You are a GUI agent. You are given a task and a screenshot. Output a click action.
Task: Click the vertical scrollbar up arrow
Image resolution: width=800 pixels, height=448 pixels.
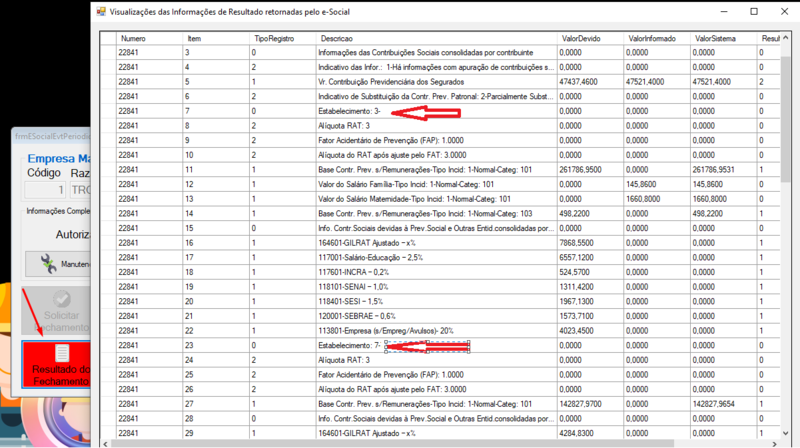(x=786, y=37)
